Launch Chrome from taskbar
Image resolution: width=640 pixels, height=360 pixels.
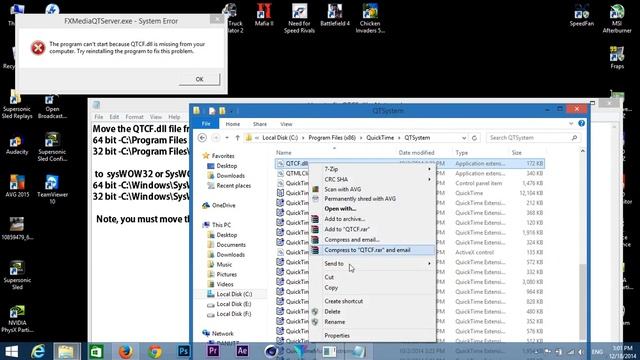(155, 351)
